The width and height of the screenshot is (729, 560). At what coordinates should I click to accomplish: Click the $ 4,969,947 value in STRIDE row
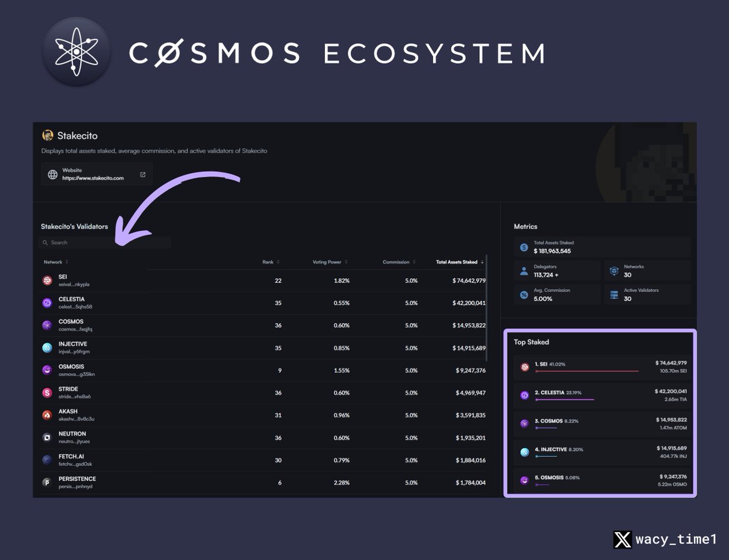pos(471,392)
